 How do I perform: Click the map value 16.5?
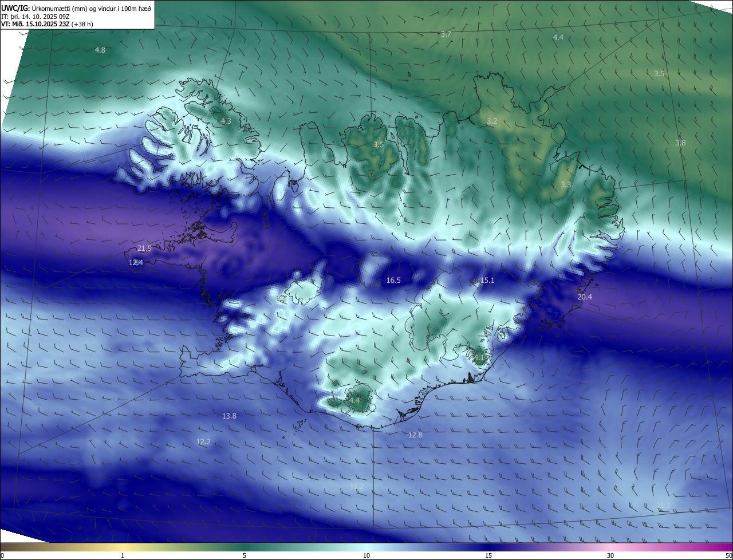(x=393, y=281)
